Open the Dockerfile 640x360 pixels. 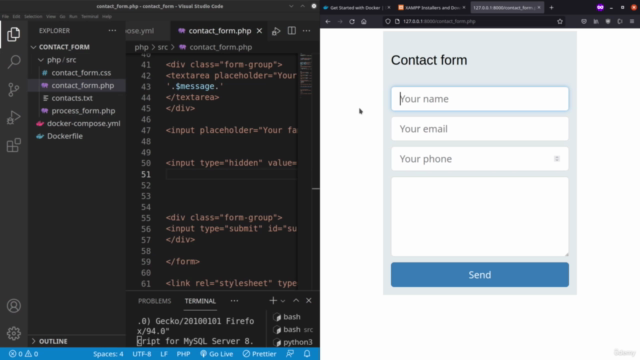pyautogui.click(x=64, y=136)
